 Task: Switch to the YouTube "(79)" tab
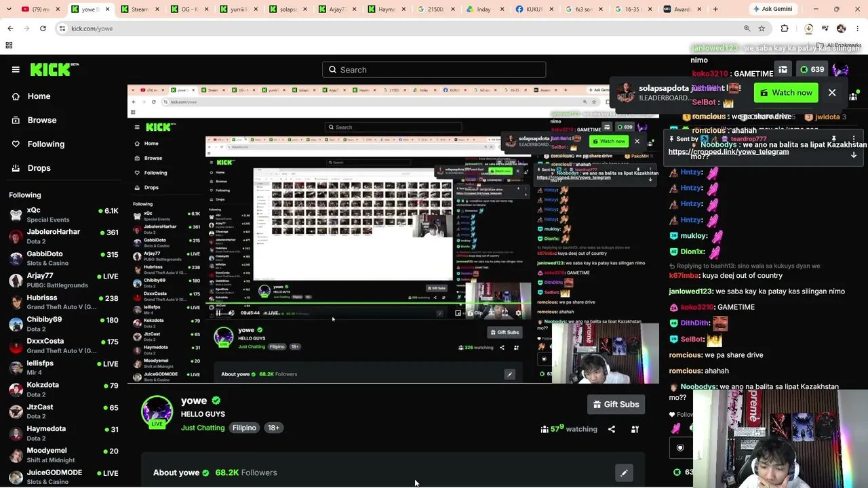pyautogui.click(x=39, y=9)
